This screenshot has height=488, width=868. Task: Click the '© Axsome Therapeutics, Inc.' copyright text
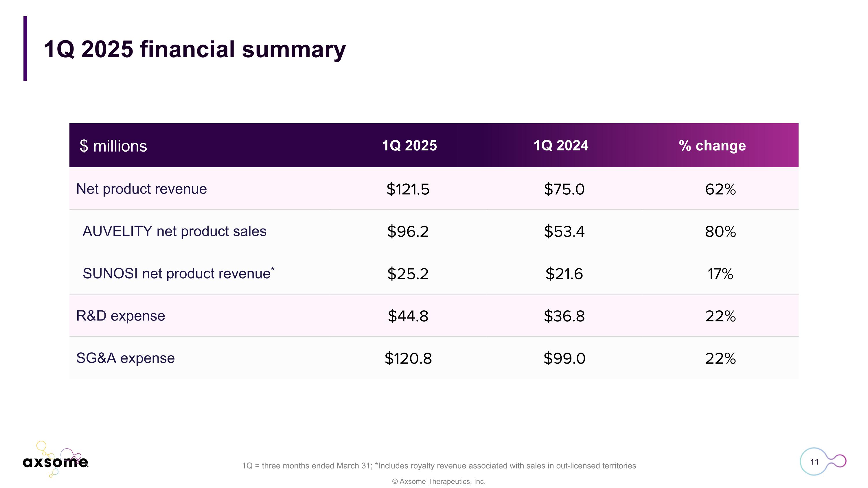439,482
